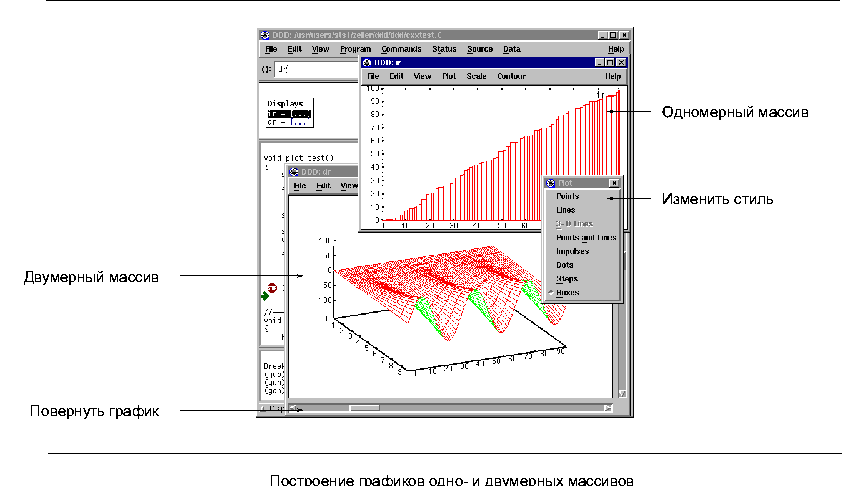
Task: Click the dr plot window title icon
Action: [x=294, y=172]
